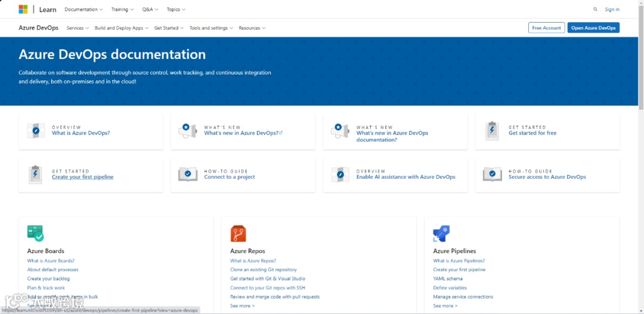Open 'Clone an existing Git repository' link

(264, 270)
